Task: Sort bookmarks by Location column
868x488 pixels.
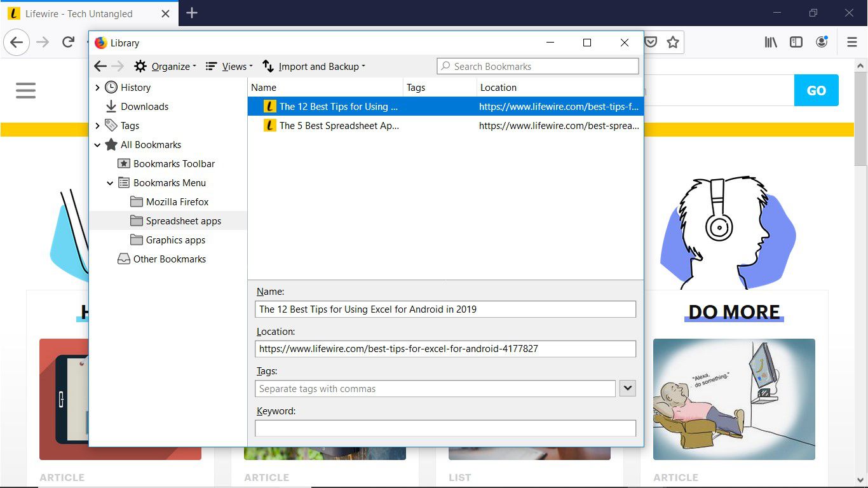Action: 560,88
